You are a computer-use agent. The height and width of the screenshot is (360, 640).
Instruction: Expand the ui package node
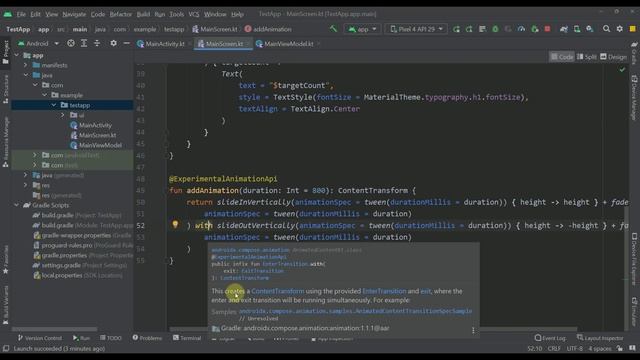coord(62,115)
